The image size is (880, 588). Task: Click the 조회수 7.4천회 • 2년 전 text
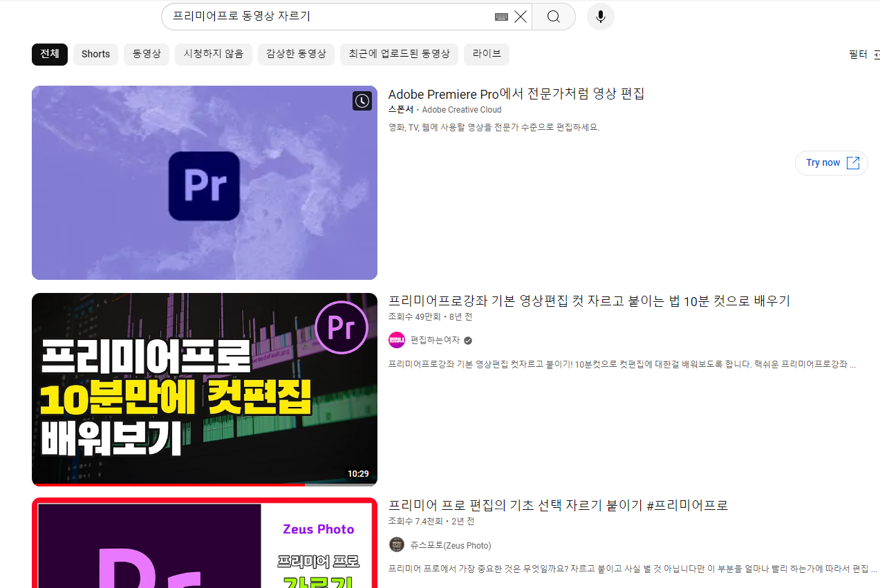coord(431,521)
